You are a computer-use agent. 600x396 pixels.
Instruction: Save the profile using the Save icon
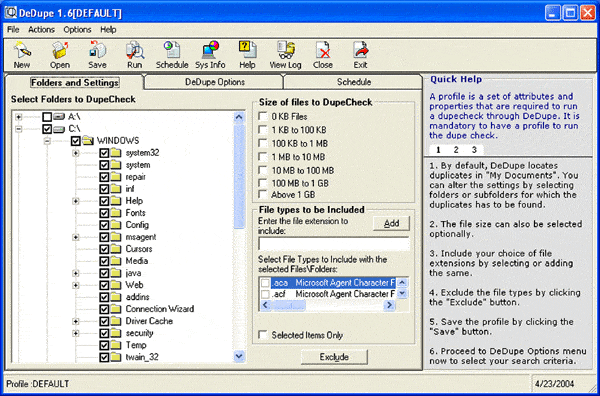click(x=97, y=50)
